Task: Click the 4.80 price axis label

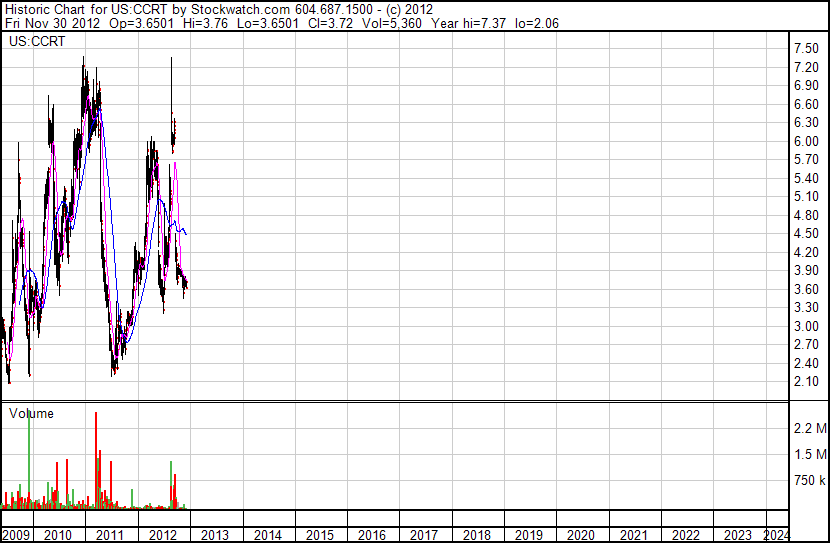Action: click(806, 215)
